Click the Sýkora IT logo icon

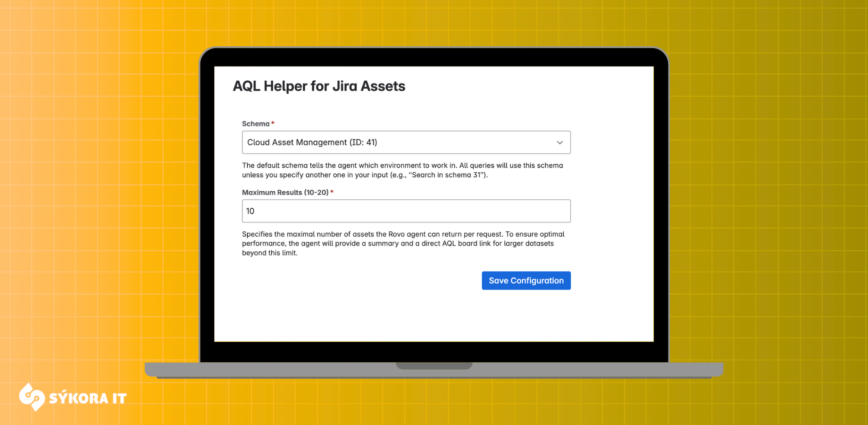coord(32,397)
